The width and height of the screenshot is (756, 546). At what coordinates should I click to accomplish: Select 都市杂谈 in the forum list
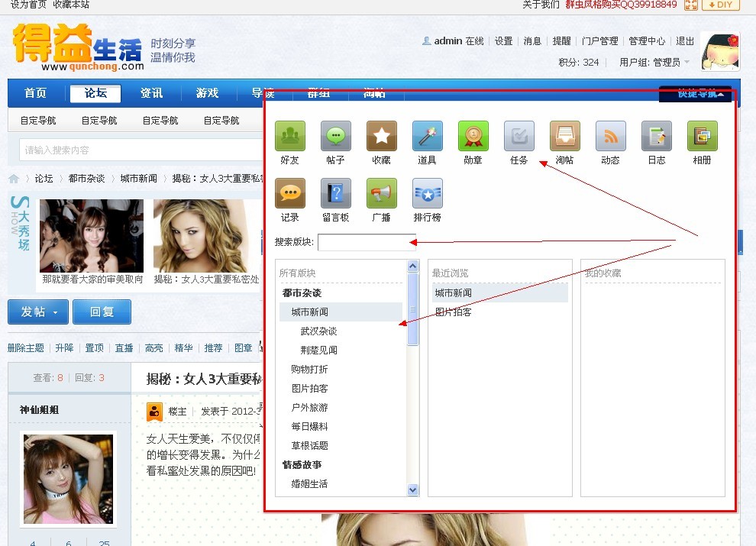(x=302, y=292)
